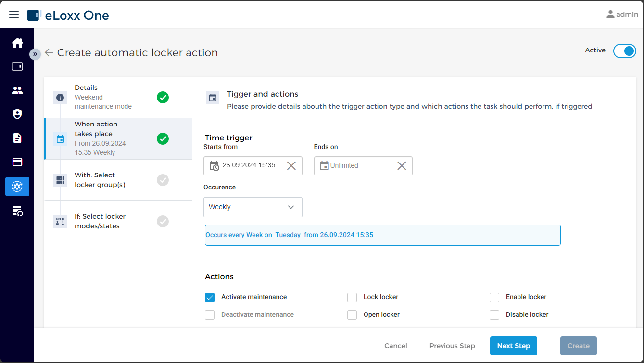Check the Enable locker checkbox
The height and width of the screenshot is (363, 644).
(x=494, y=297)
